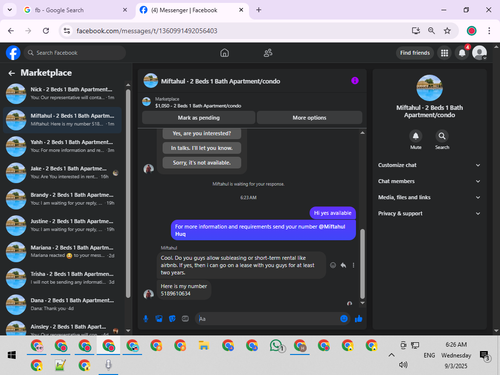Open Windows notification center icon
The width and height of the screenshot is (500, 375).
coord(484,355)
